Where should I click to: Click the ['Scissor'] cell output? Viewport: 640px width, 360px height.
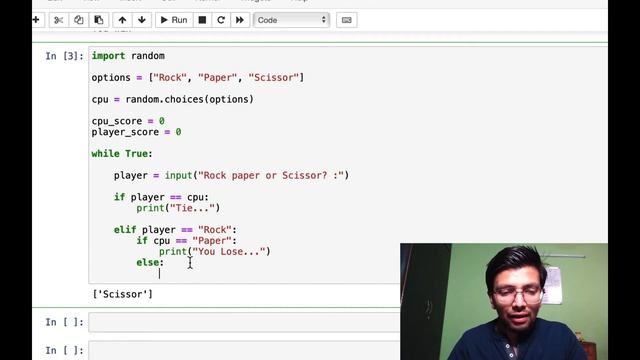(x=122, y=294)
